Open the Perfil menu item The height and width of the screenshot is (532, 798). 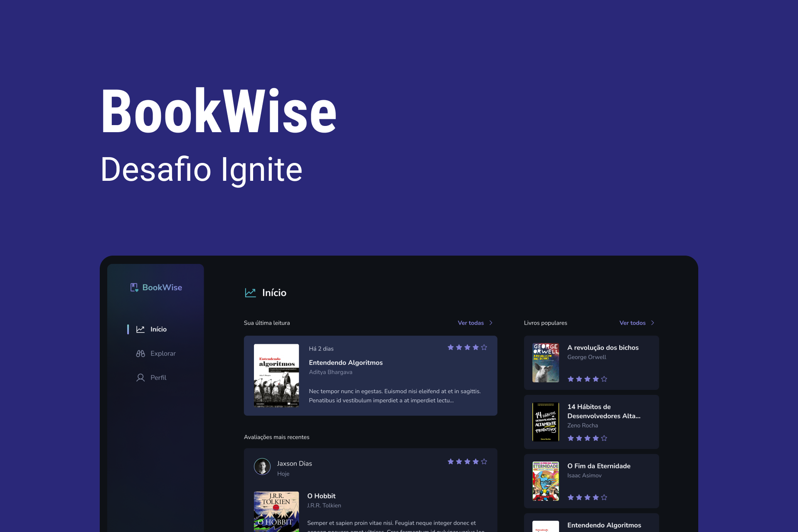pyautogui.click(x=151, y=377)
